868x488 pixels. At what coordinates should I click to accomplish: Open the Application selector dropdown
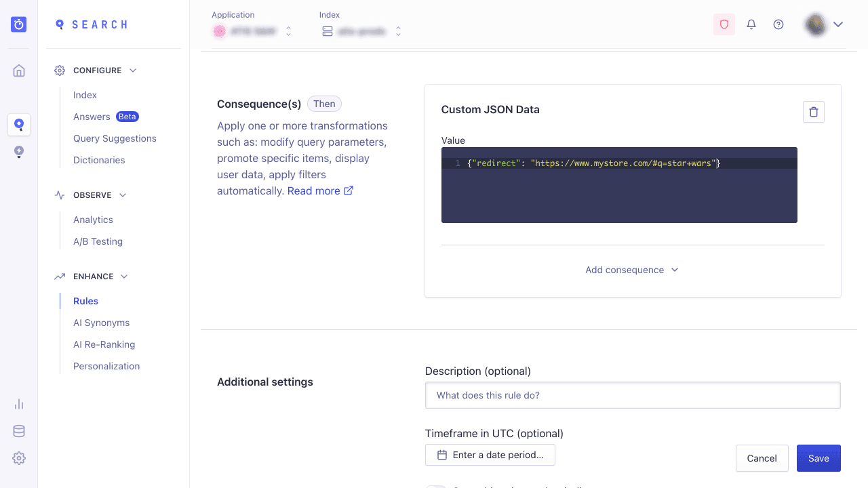pos(252,31)
